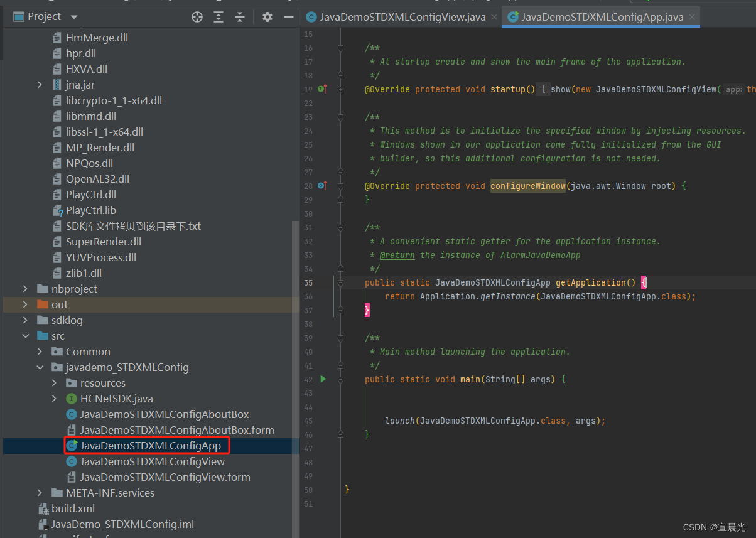Screen dimensions: 756x538
Task: Click override gutter icon on line 19
Action: [x=322, y=89]
